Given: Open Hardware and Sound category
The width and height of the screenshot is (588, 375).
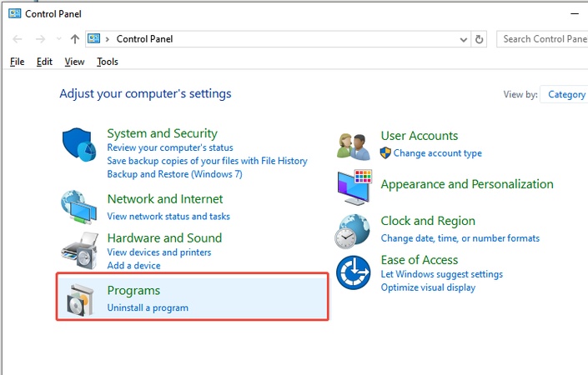Looking at the screenshot, I should (164, 237).
